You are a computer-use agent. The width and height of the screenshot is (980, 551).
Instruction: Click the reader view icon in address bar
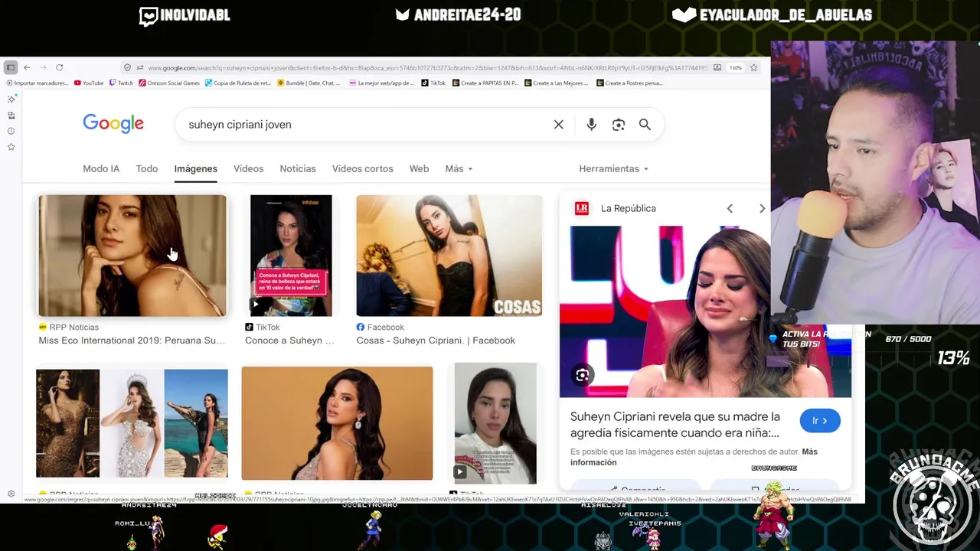pyautogui.click(x=717, y=67)
